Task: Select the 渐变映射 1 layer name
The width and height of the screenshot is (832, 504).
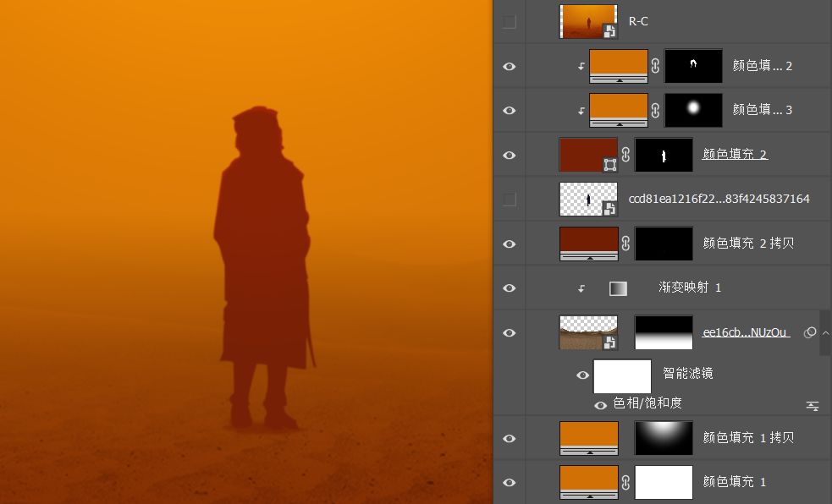Action: tap(690, 288)
